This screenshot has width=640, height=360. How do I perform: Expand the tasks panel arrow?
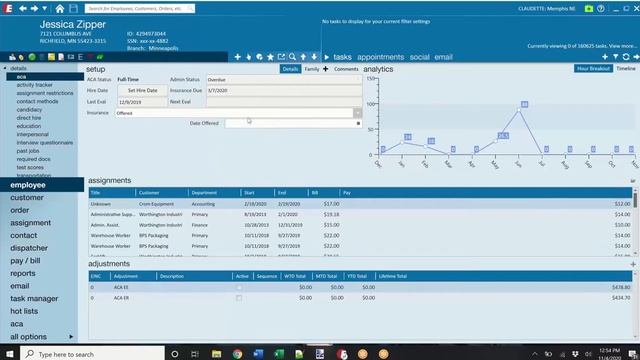[327, 57]
